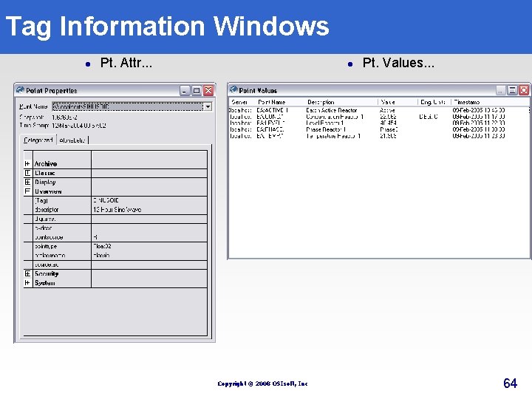Select the pointsource property row
This screenshot has height=399, width=532.
tap(115, 237)
